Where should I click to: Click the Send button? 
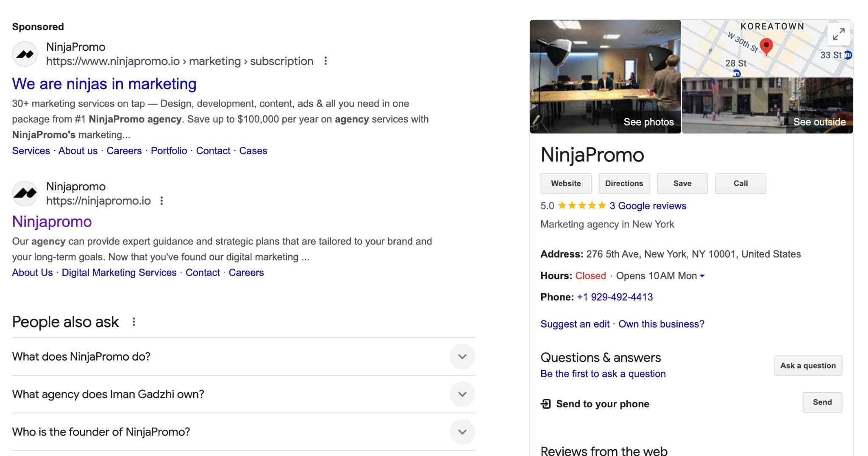(822, 402)
